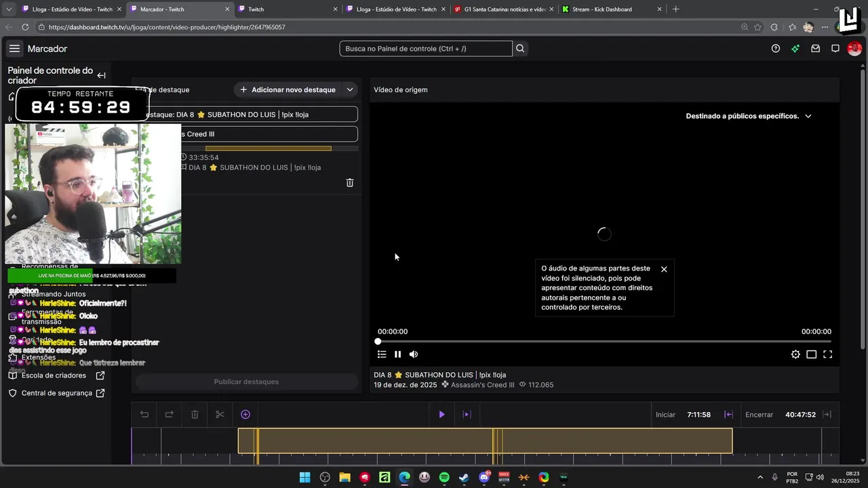Bookmark this page with star icon

757,27
